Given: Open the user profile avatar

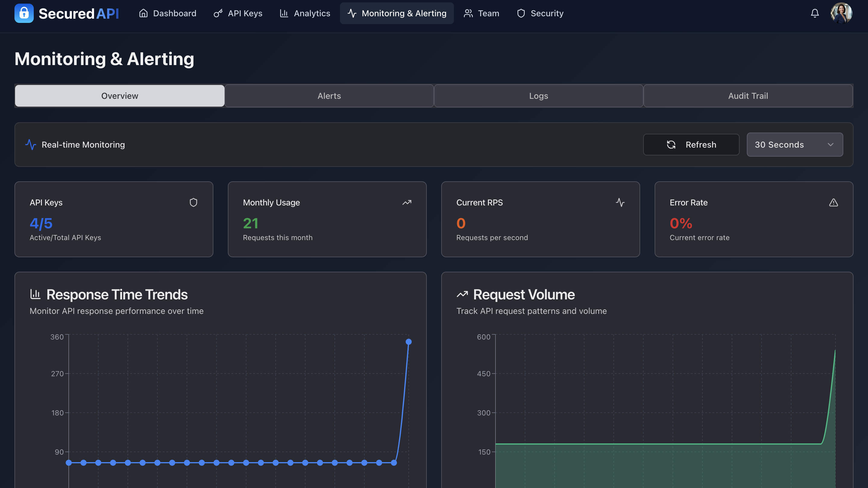Looking at the screenshot, I should [x=841, y=13].
